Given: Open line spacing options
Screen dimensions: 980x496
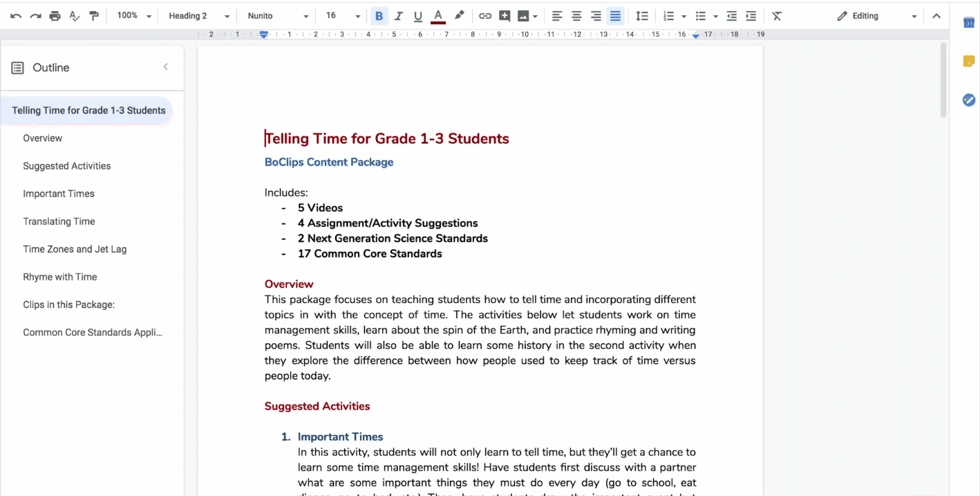Looking at the screenshot, I should [x=642, y=16].
